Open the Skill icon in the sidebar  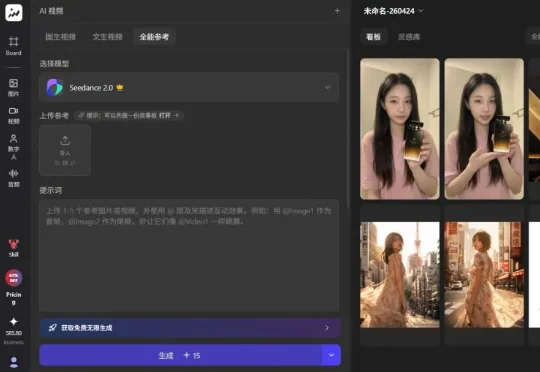click(13, 248)
